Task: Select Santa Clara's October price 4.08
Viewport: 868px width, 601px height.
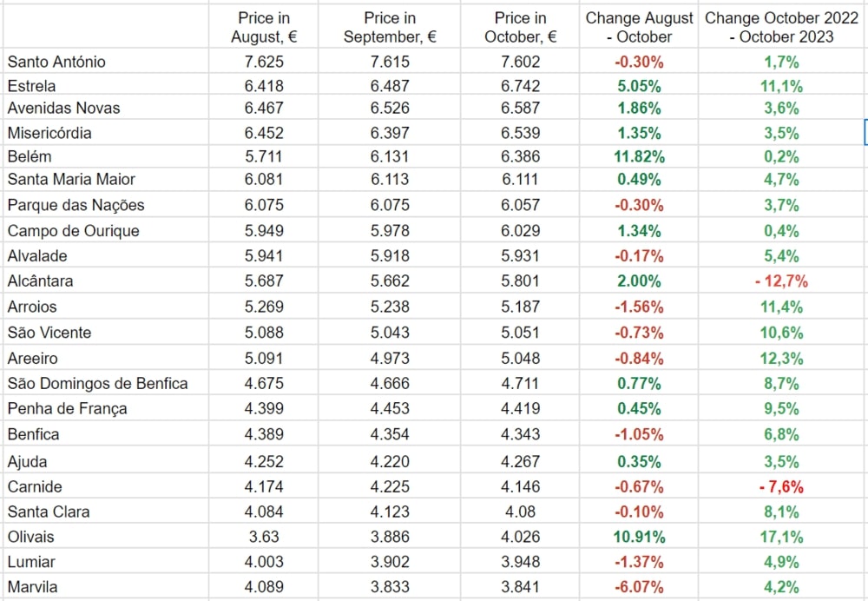Action: pos(521,512)
